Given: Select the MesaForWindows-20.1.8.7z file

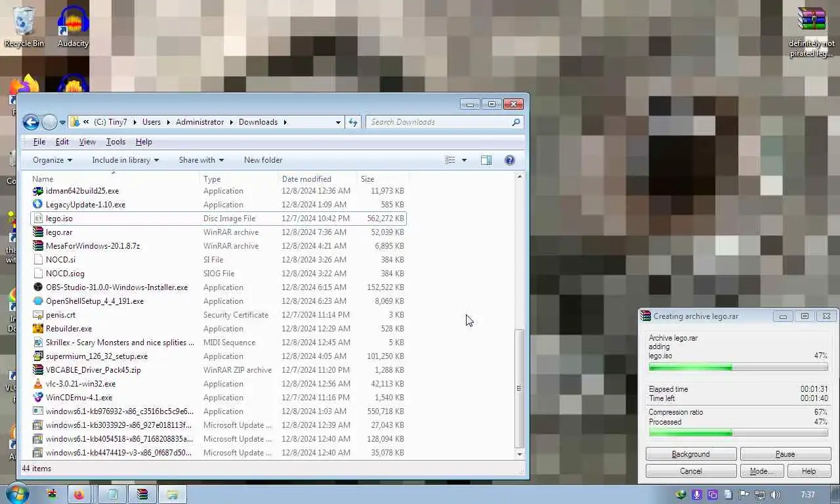Looking at the screenshot, I should click(219, 246).
